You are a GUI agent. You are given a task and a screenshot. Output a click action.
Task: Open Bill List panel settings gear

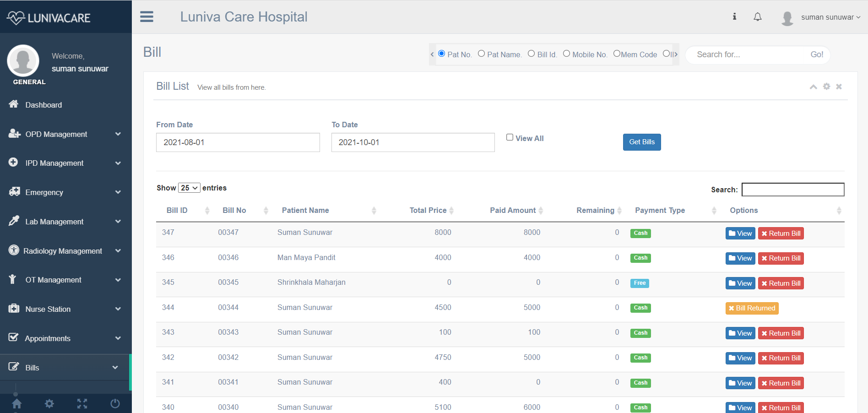(x=826, y=86)
